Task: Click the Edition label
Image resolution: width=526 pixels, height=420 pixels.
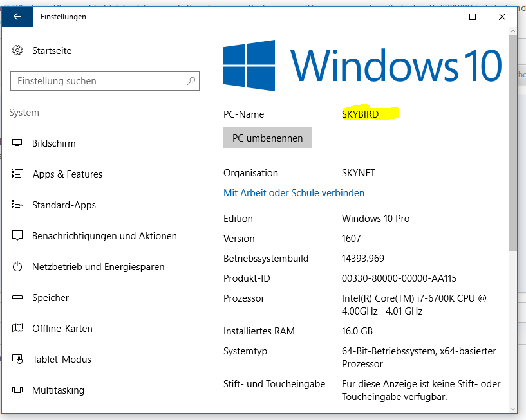Action: 238,219
